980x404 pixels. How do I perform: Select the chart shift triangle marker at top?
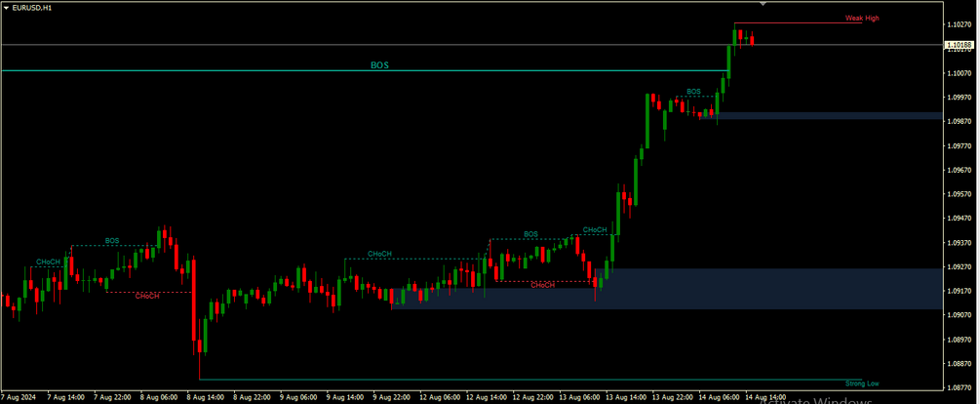[x=763, y=4]
